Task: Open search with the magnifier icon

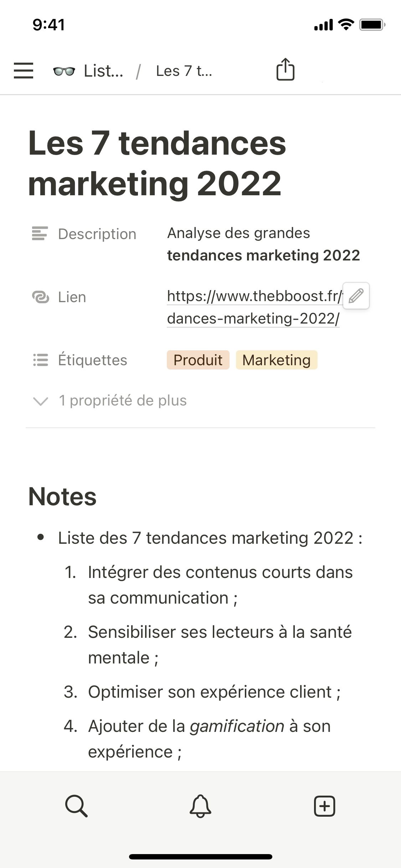Action: pos(76,806)
